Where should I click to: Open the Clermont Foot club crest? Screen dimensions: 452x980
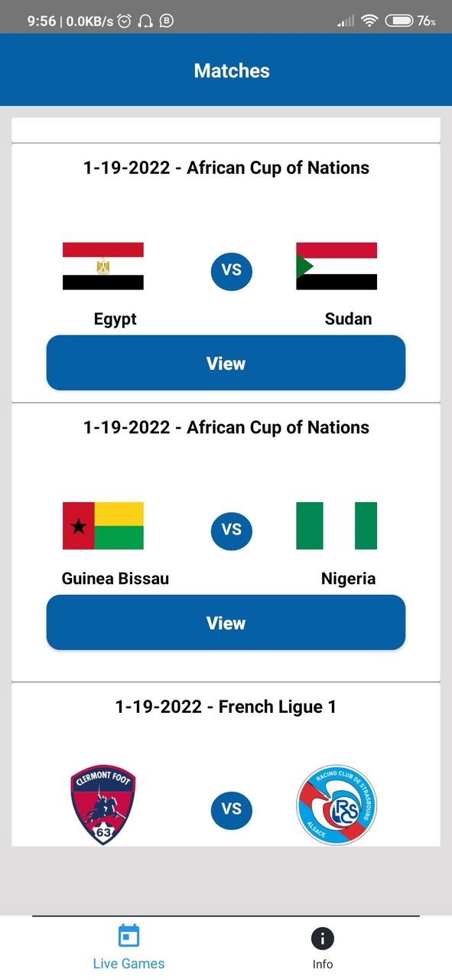pos(103,805)
